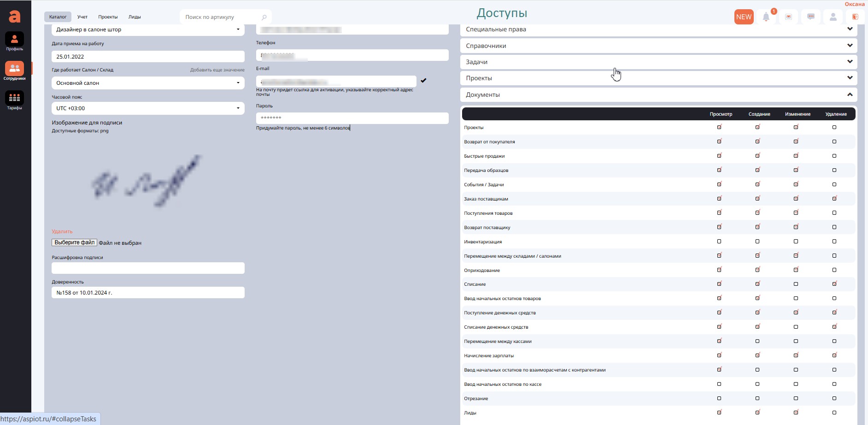Viewport: 868px width, 425px height.
Task: Open the chat messages bubble icon
Action: coord(811,17)
